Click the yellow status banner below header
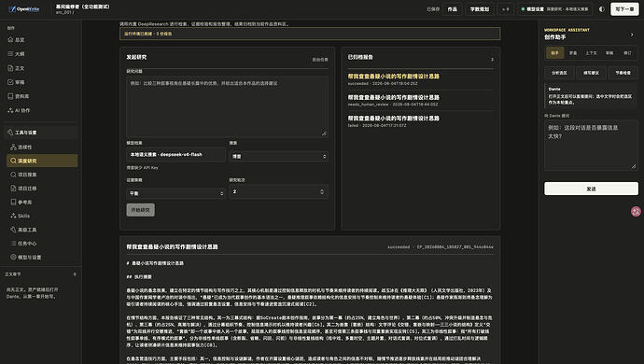 click(x=310, y=34)
